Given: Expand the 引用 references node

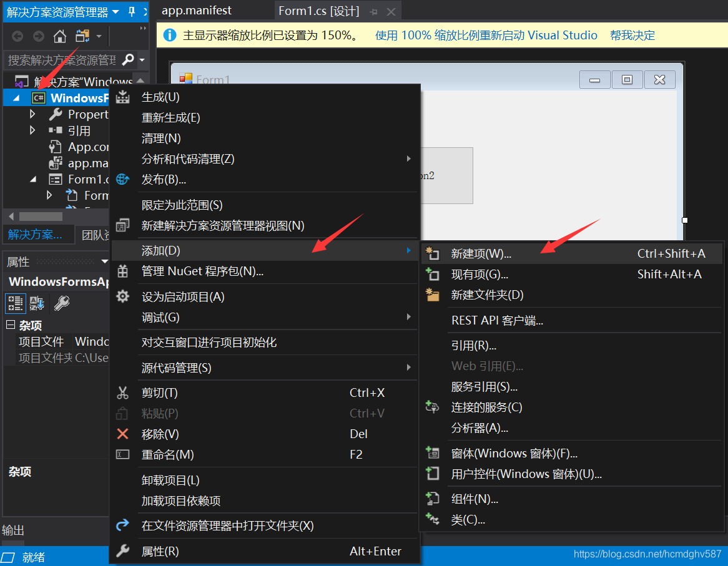Looking at the screenshot, I should pyautogui.click(x=32, y=130).
